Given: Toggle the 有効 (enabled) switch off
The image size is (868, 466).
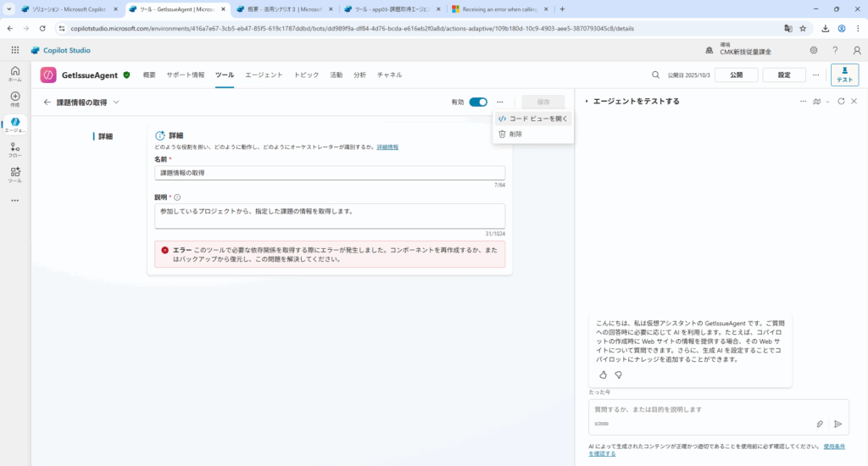Looking at the screenshot, I should click(x=478, y=102).
